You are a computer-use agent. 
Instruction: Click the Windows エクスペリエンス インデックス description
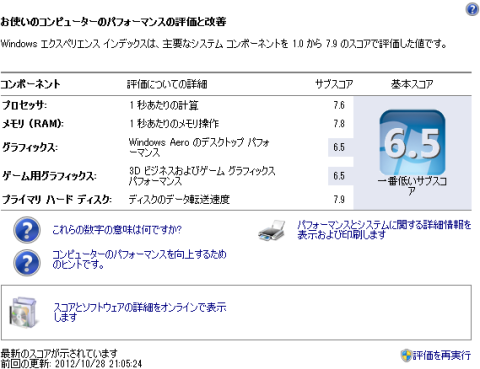pyautogui.click(x=224, y=44)
